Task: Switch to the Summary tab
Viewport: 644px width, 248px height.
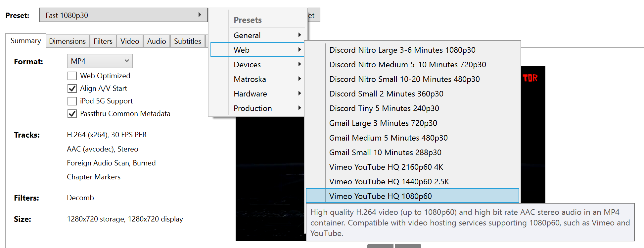Action: [x=26, y=41]
